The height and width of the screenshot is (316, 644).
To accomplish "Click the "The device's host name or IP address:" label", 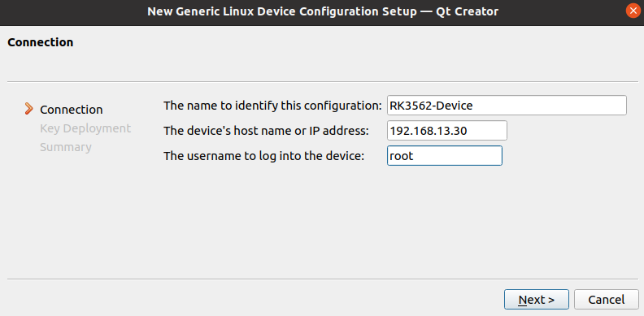I will click(x=266, y=131).
